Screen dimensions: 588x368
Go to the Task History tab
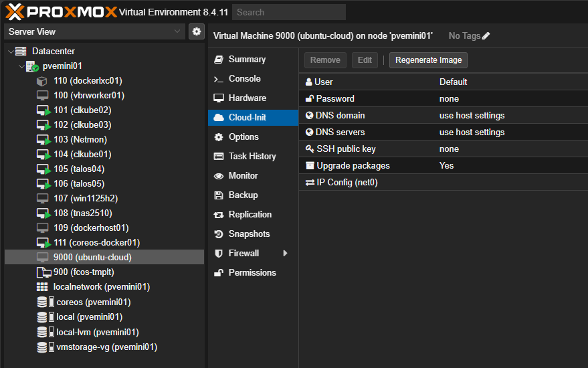click(x=252, y=157)
